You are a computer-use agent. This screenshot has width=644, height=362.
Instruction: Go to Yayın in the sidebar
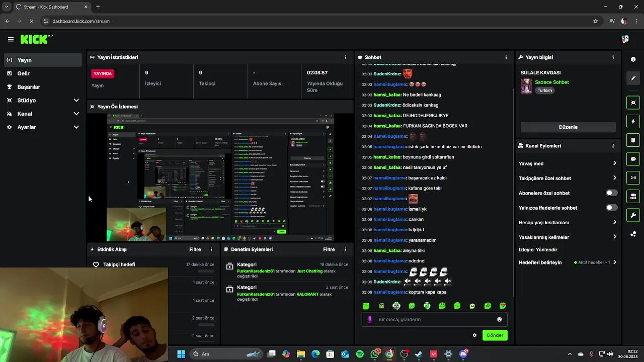tap(43, 60)
